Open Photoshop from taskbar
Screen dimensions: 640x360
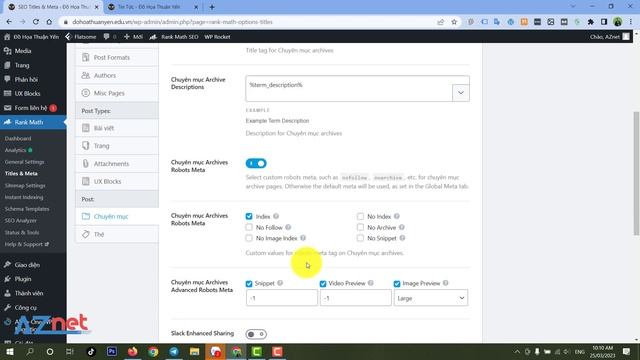click(x=111, y=351)
